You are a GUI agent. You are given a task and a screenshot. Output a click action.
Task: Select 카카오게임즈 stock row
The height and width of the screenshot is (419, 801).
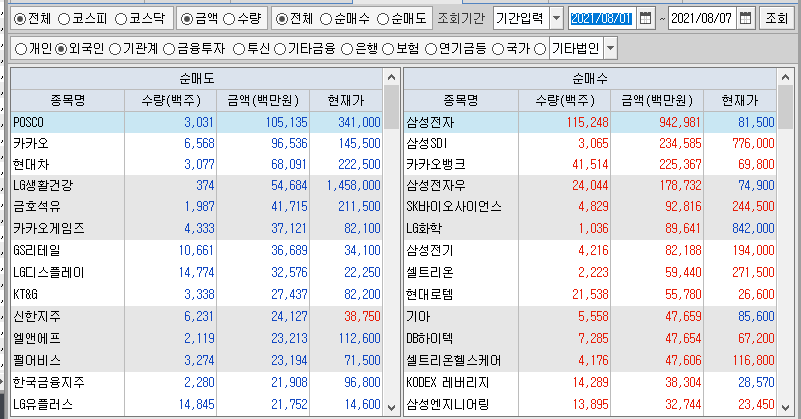tap(197, 228)
